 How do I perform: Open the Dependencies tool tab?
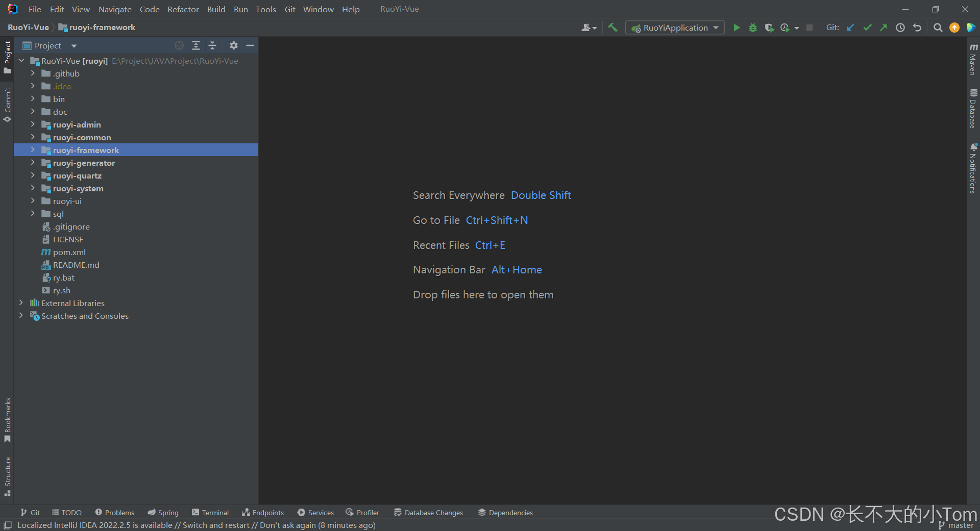click(x=505, y=513)
